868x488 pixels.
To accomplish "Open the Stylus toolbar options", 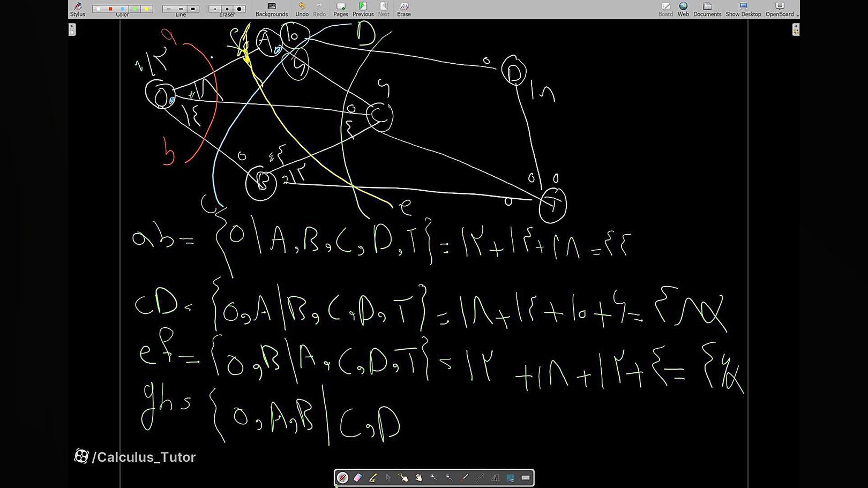I will coord(78,9).
